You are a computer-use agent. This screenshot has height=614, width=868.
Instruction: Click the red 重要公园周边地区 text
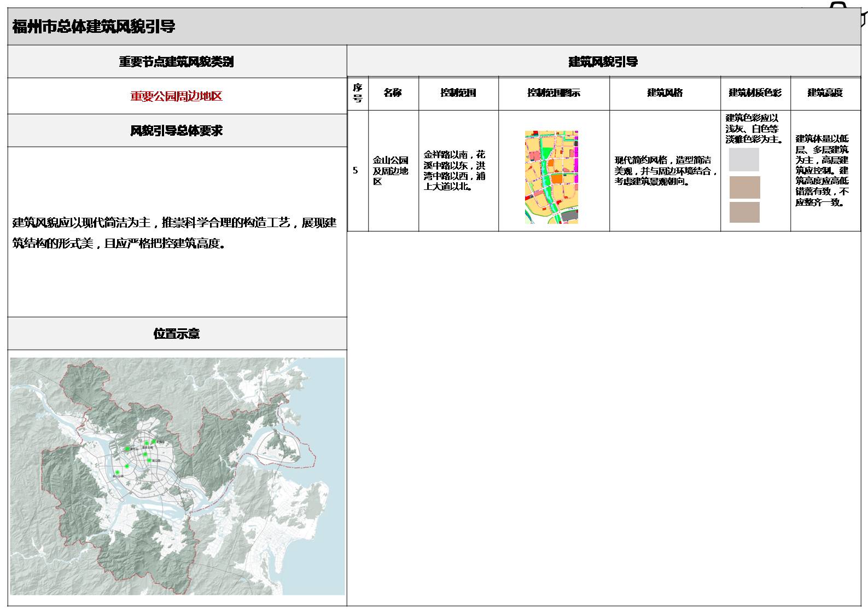point(177,96)
